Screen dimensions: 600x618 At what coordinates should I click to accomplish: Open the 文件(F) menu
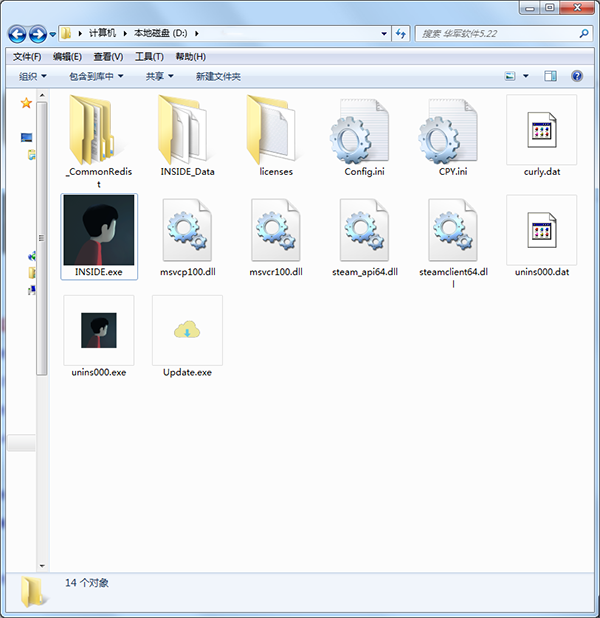(27, 57)
